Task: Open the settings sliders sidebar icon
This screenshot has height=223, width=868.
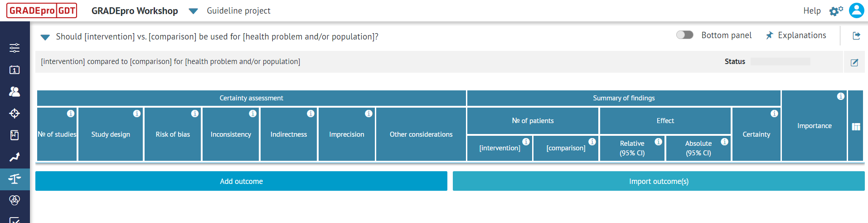Action: coord(15,48)
